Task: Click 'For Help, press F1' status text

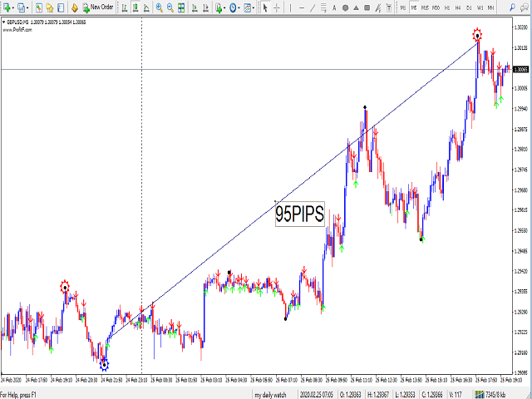Action: (18, 395)
